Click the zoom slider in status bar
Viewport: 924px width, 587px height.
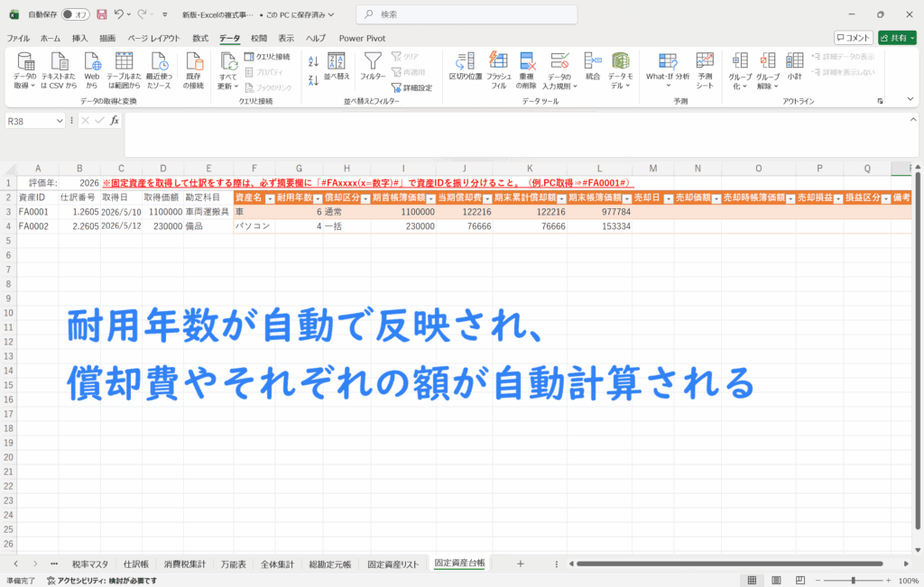coord(853,581)
